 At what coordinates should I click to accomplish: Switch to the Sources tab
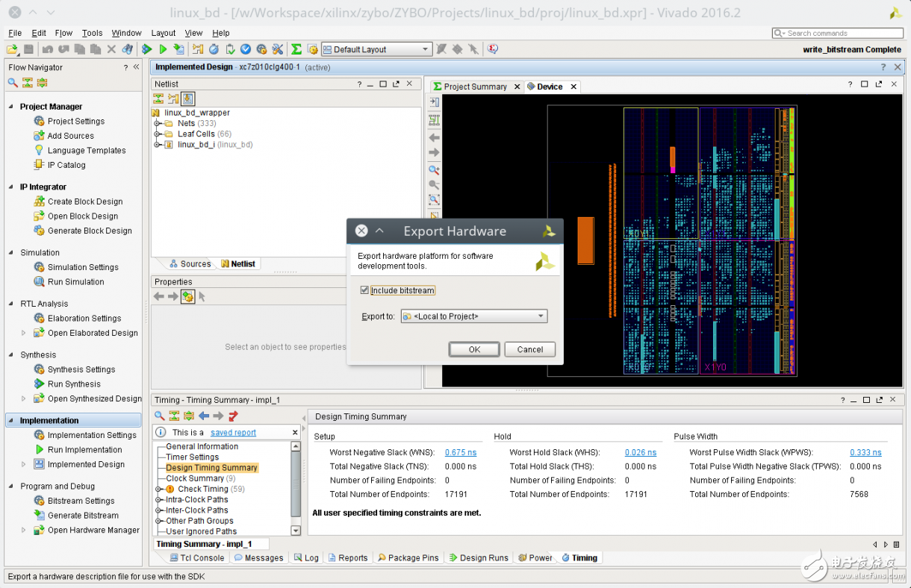(x=190, y=263)
